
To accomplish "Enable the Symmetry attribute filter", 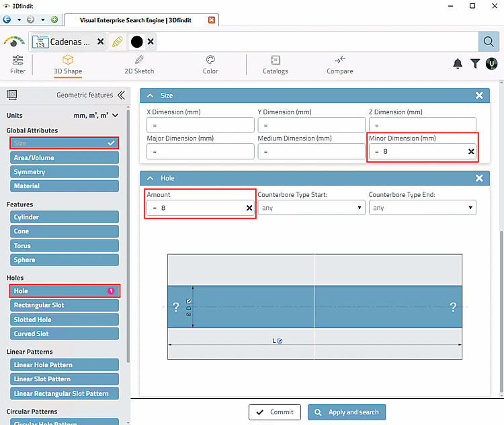I will (x=65, y=171).
